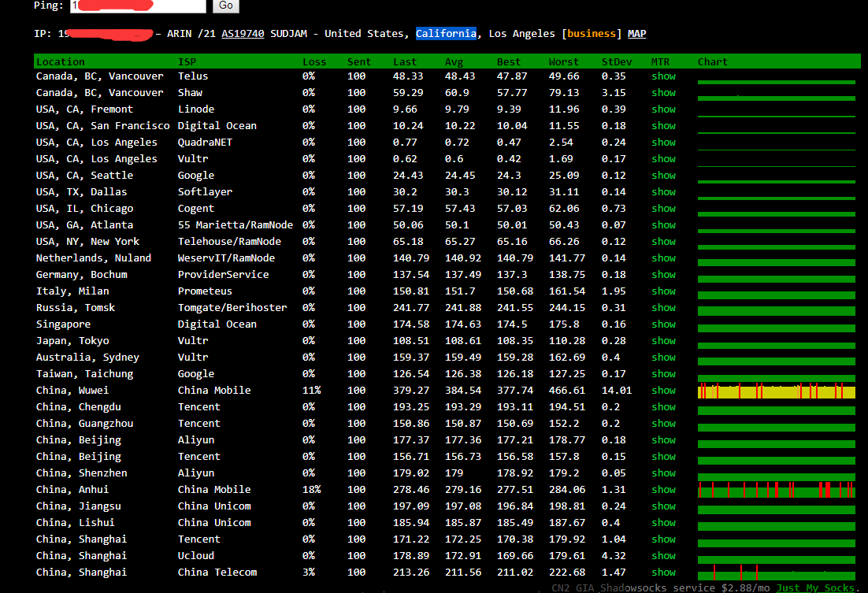868x593 pixels.
Task: Click the Loss column header
Action: [x=314, y=61]
